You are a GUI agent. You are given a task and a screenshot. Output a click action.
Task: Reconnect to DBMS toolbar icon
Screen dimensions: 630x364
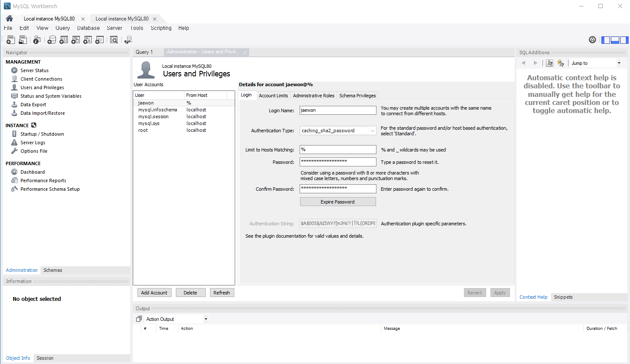(128, 40)
